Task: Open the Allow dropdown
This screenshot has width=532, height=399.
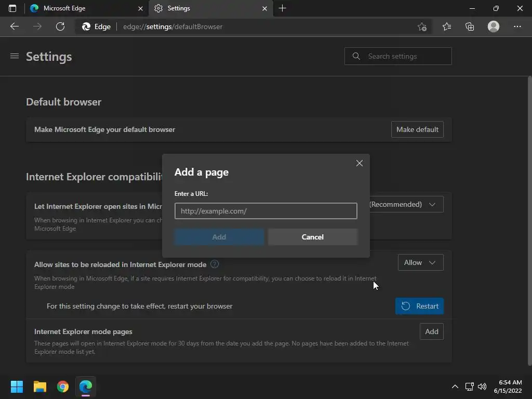Action: click(x=420, y=262)
